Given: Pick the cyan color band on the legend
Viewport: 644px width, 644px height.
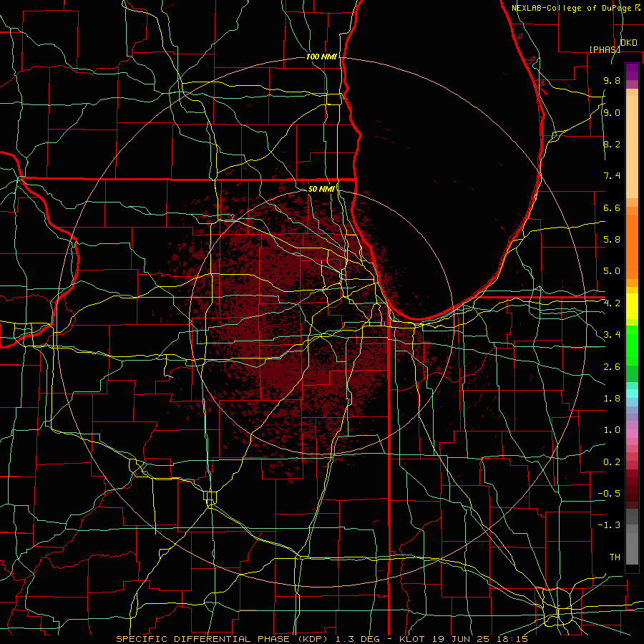Looking at the screenshot, I should [632, 394].
